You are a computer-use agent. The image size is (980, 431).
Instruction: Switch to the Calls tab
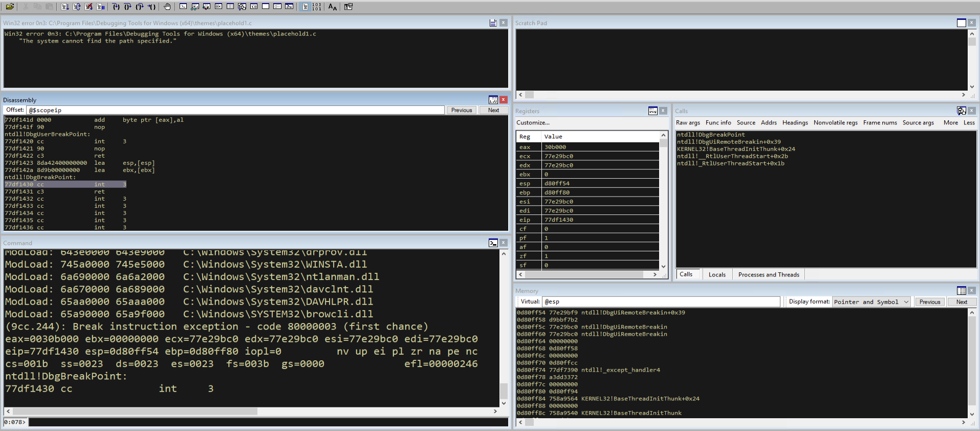point(686,274)
